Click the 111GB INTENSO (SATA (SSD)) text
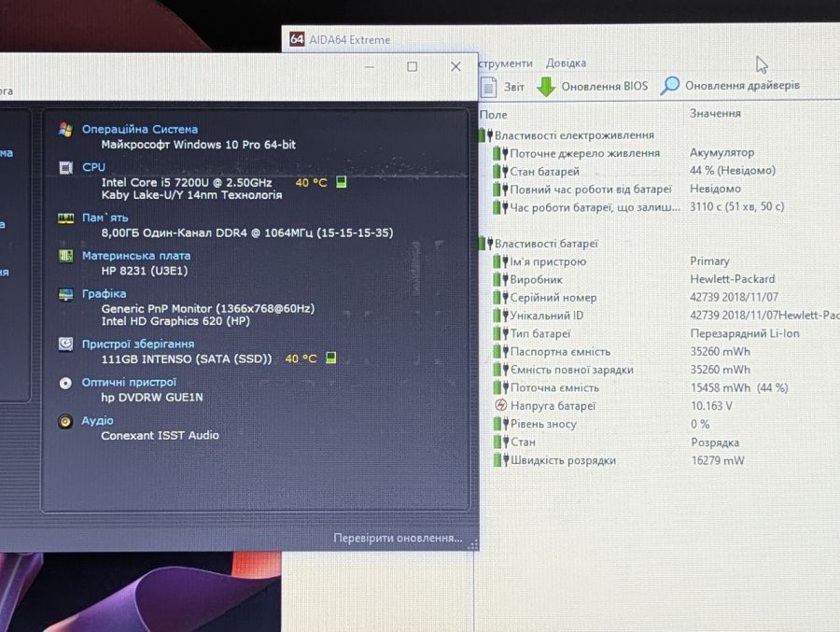 click(187, 359)
